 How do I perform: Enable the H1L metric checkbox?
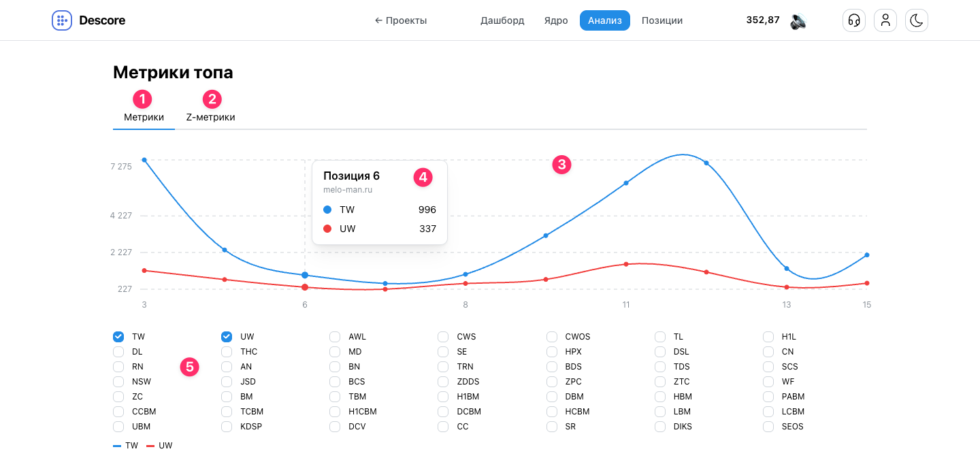(x=768, y=337)
